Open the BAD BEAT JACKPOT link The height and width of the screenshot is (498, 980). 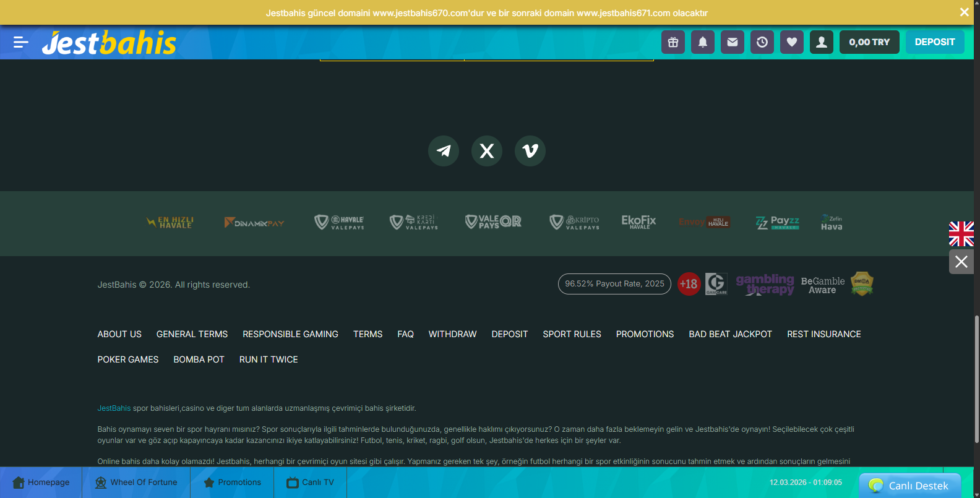pos(730,334)
